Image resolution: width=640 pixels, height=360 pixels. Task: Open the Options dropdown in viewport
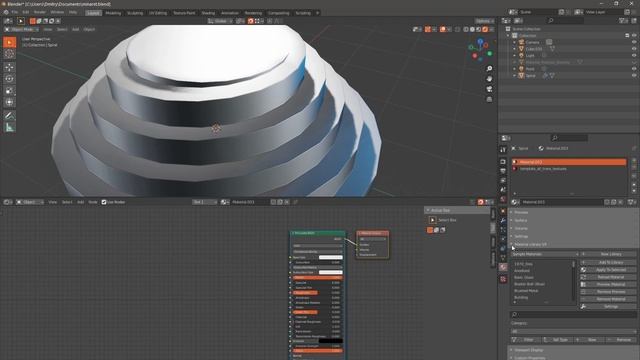coord(484,21)
